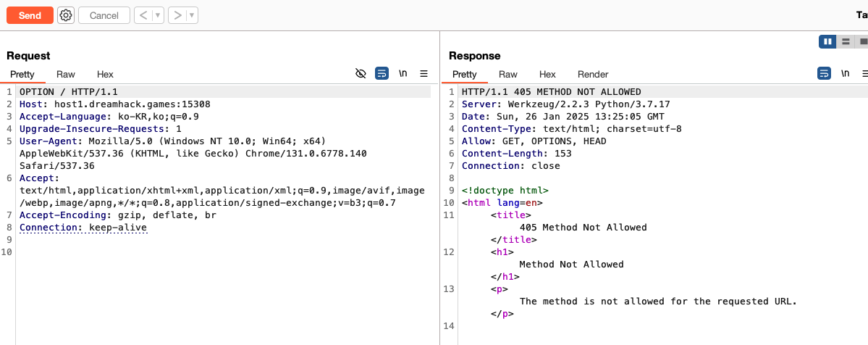Open the previous-history dropdown arrow
Screen dimensions: 868x345
pos(159,15)
